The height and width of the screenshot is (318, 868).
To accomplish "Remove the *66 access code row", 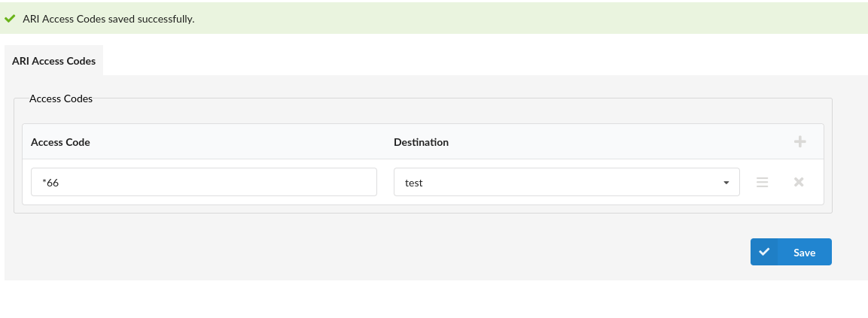I will (x=799, y=182).
